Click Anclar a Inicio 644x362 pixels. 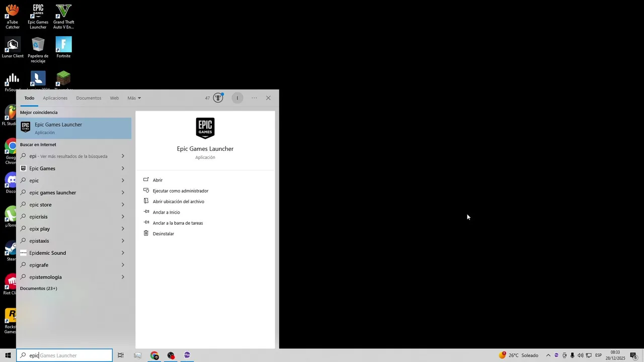[x=166, y=213]
